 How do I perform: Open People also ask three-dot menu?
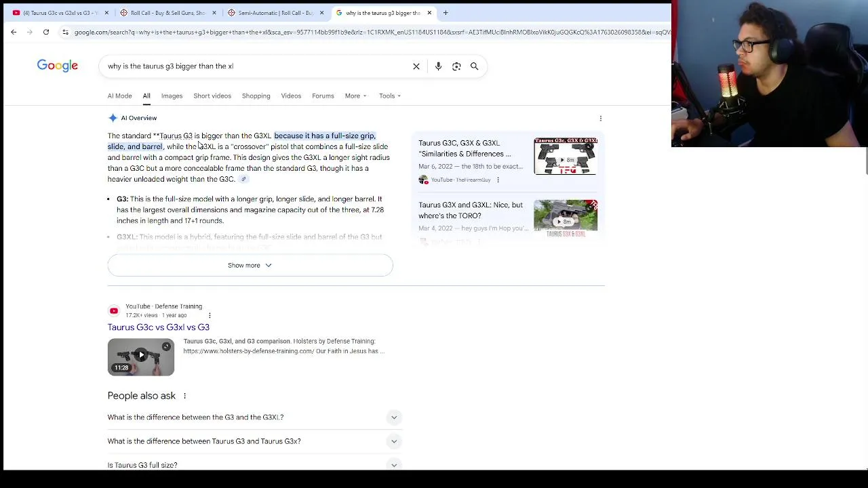[184, 396]
